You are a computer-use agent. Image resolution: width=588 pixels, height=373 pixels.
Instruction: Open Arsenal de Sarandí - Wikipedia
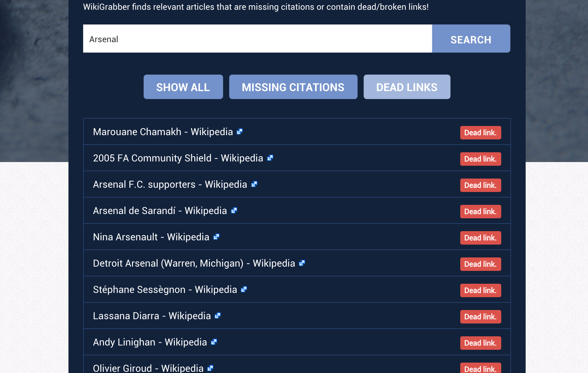click(160, 211)
